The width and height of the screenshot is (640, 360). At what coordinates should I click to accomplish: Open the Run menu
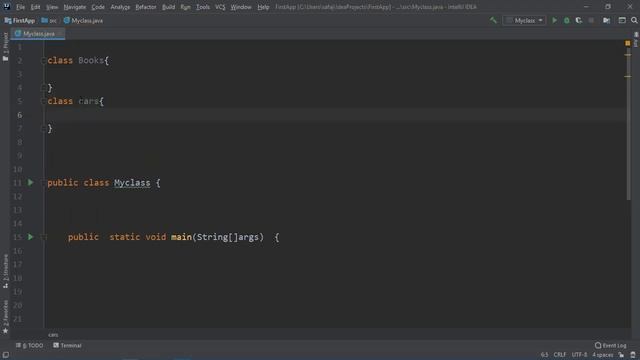tap(185, 7)
